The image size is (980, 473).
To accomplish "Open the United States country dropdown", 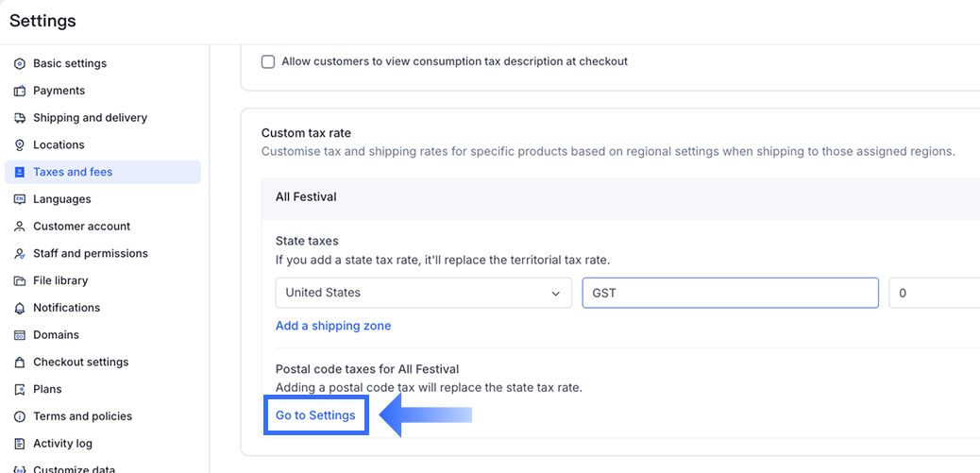I will (423, 293).
